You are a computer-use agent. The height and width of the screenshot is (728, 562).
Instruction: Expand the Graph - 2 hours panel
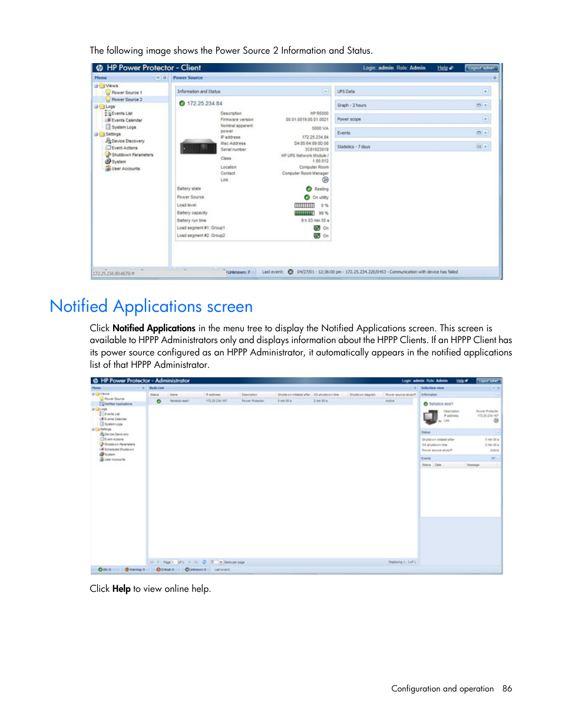pyautogui.click(x=485, y=105)
